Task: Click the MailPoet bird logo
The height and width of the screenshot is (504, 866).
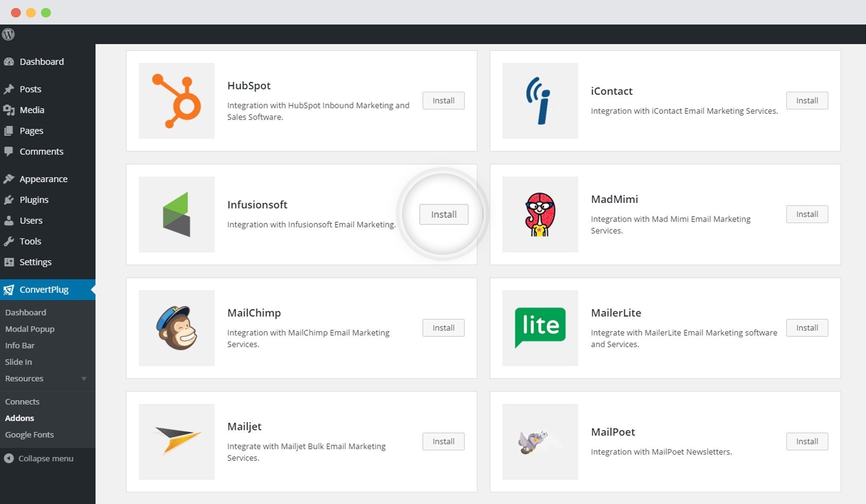Action: coord(540,441)
